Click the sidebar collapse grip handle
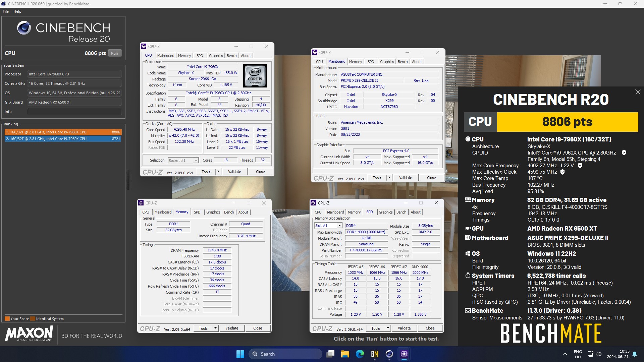Image resolution: width=644 pixels, height=362 pixels. pos(128,180)
